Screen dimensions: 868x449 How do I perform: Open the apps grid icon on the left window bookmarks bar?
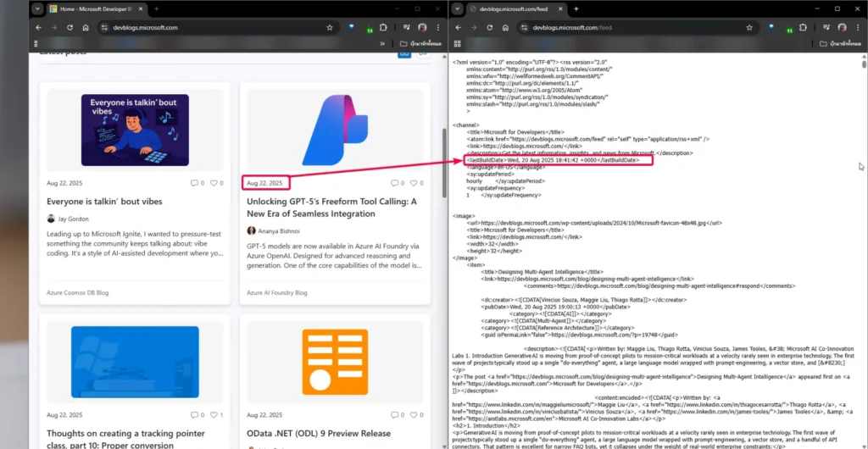tap(36, 44)
